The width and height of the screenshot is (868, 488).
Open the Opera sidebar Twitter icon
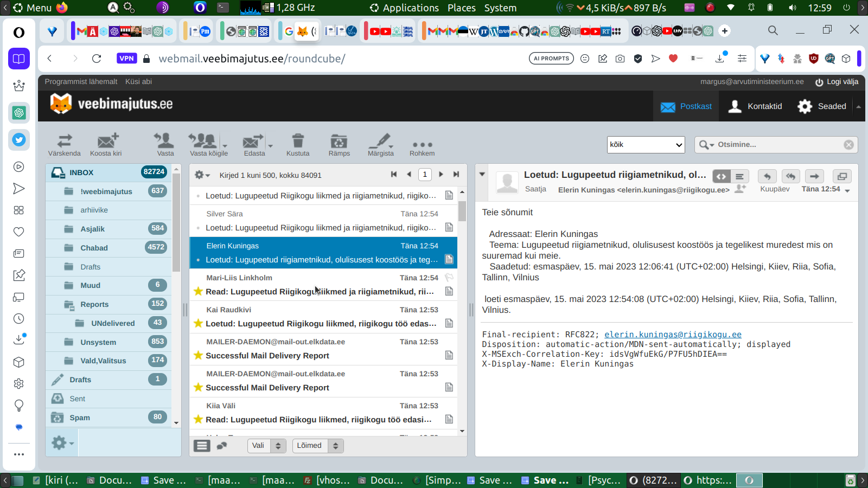click(19, 140)
